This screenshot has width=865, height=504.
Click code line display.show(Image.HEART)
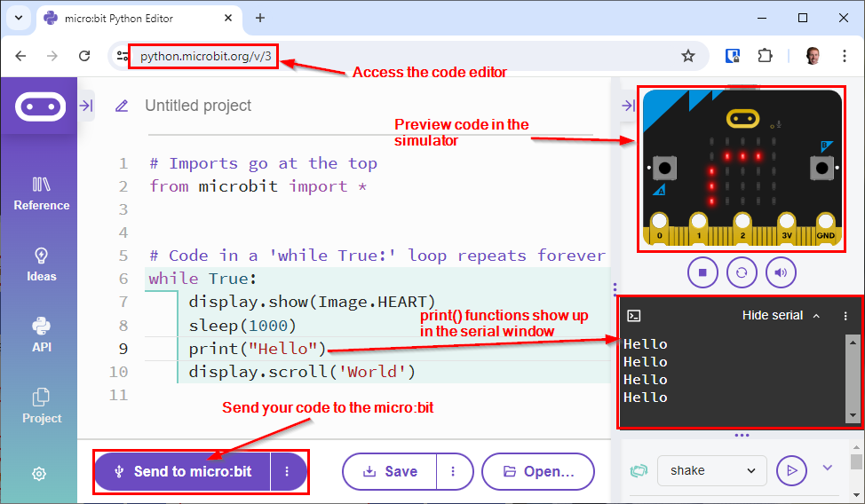pos(312,302)
